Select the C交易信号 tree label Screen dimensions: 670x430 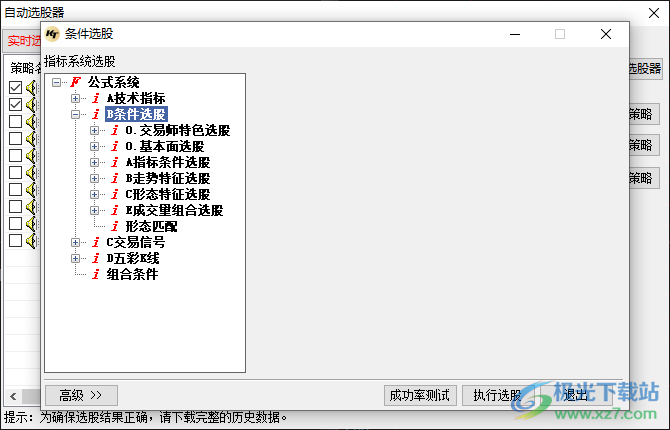click(136, 242)
